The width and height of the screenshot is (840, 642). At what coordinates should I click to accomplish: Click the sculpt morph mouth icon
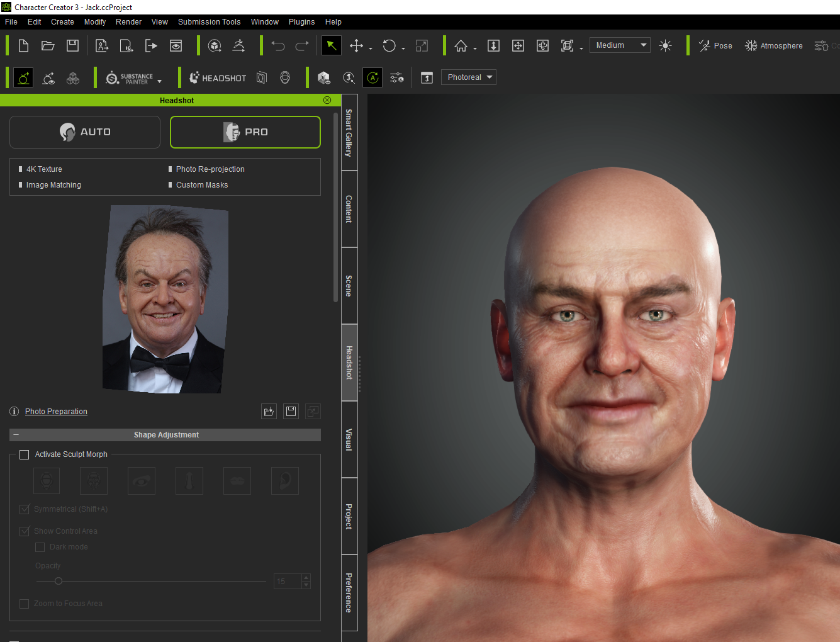[x=237, y=481]
